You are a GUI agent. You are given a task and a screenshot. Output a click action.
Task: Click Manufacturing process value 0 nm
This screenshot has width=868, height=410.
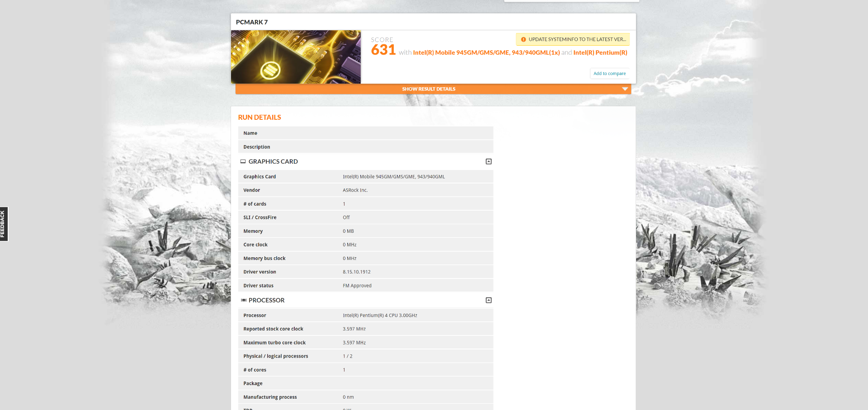click(348, 397)
